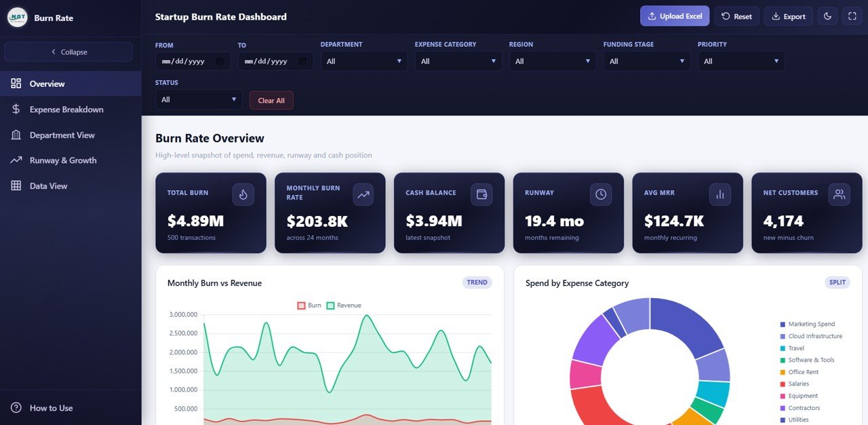The width and height of the screenshot is (868, 425).
Task: Click the users icon on Net Customers card
Action: click(840, 193)
